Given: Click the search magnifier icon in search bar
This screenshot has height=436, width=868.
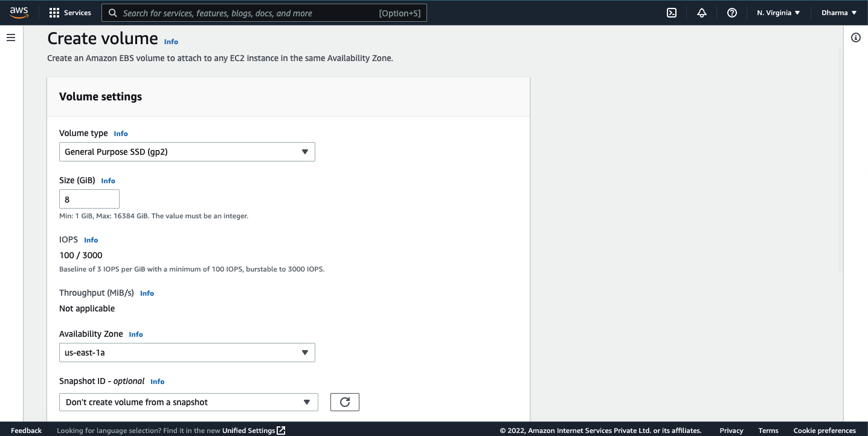Looking at the screenshot, I should click(x=113, y=13).
